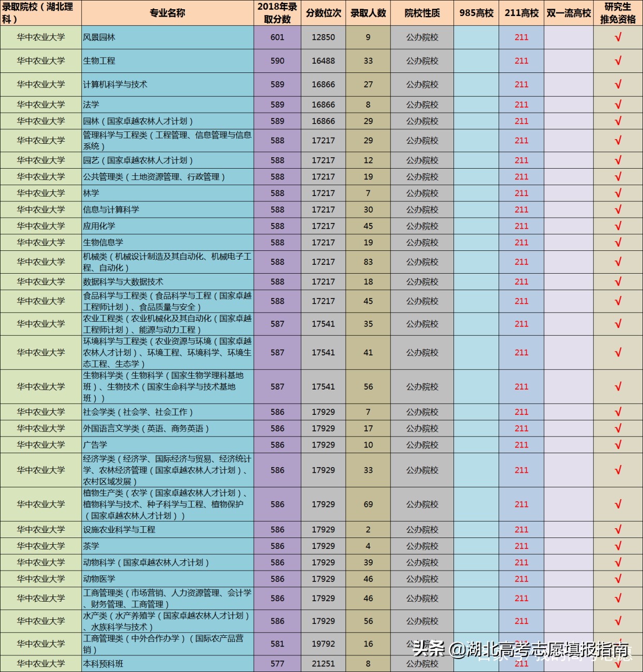Select the 双一流高校 header cell
The image size is (643, 672).
pos(568,13)
